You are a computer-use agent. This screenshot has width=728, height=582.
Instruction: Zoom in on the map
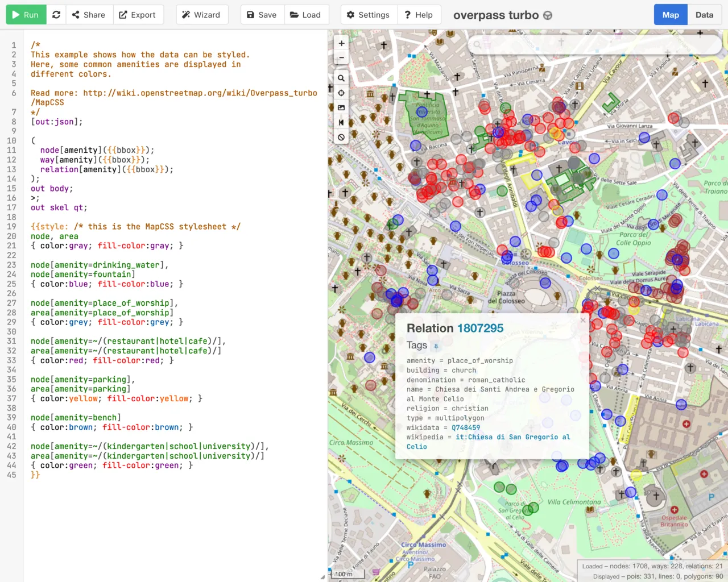click(x=341, y=43)
